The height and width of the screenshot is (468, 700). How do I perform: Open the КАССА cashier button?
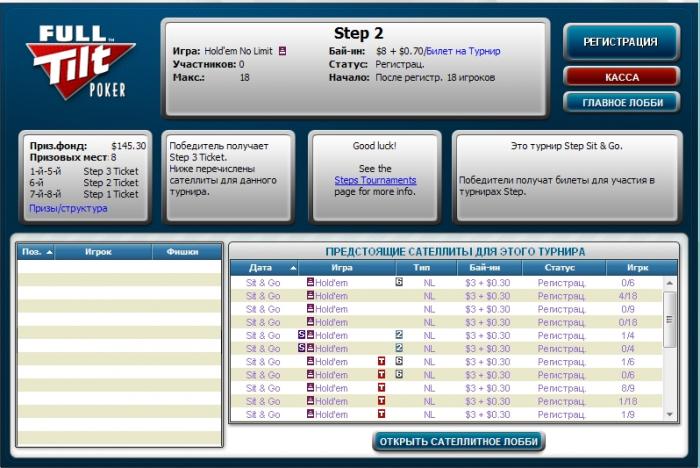621,77
